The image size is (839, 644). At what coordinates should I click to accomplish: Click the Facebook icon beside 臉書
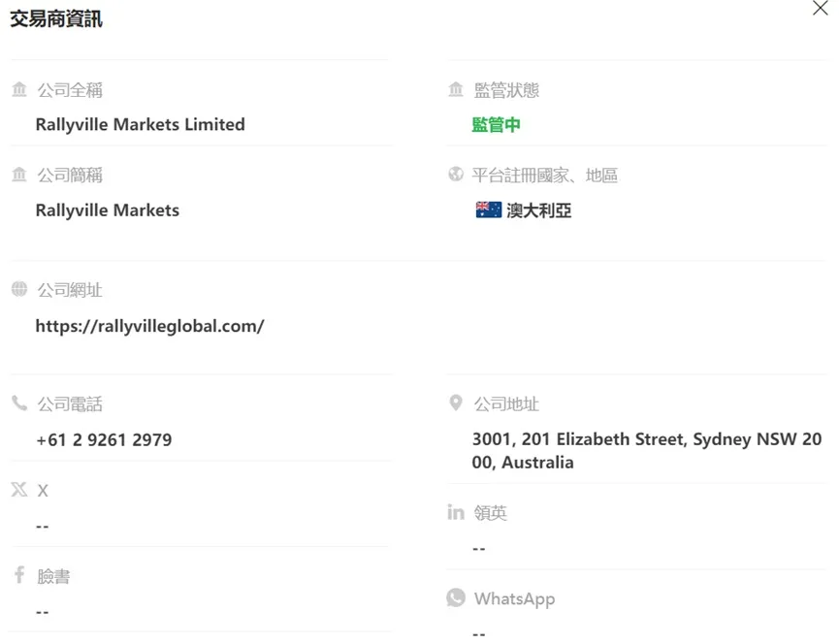click(19, 574)
